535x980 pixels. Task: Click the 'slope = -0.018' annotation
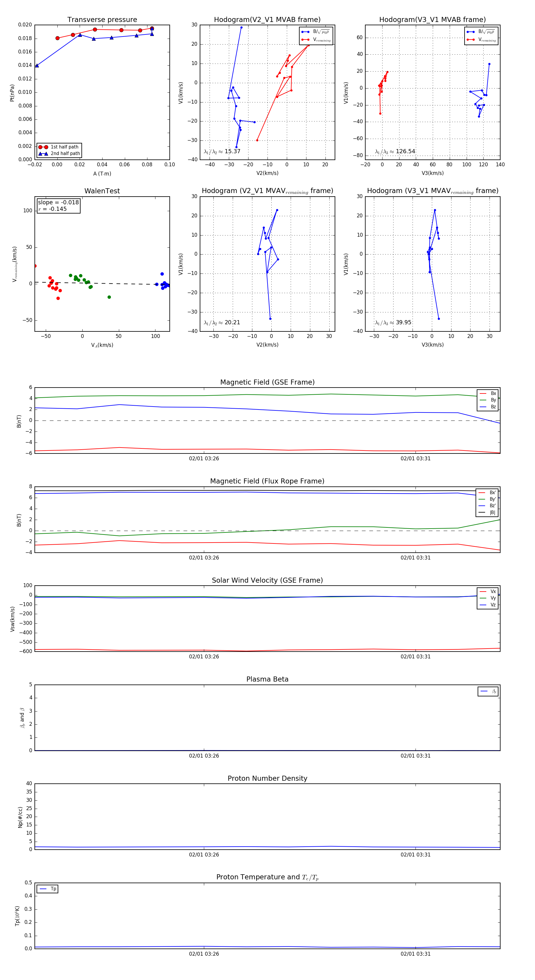58,203
